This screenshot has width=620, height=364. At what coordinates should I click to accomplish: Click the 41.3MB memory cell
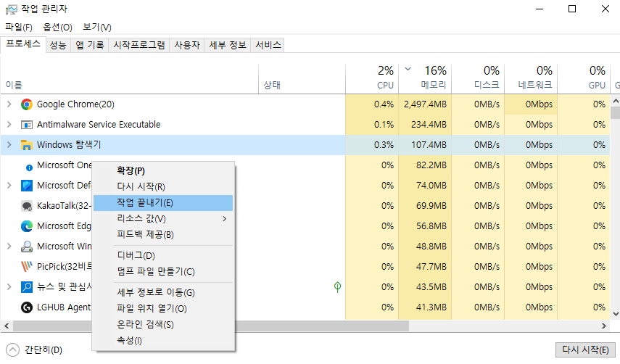(425, 307)
